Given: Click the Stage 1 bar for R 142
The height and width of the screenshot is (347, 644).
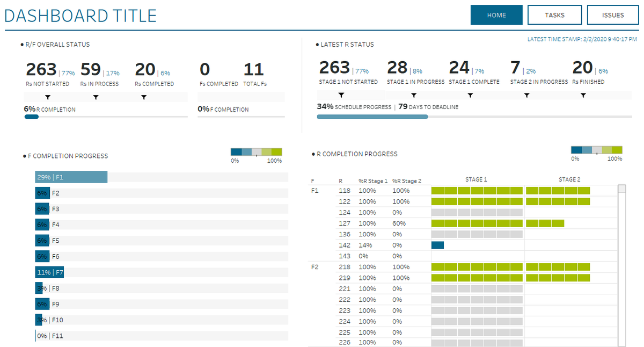Looking at the screenshot, I should [x=437, y=245].
